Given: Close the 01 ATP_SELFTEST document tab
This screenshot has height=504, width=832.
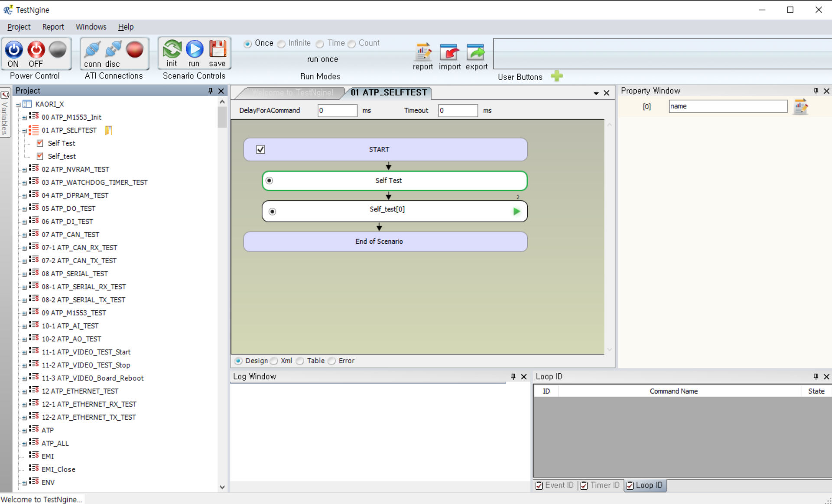Looking at the screenshot, I should coord(607,93).
